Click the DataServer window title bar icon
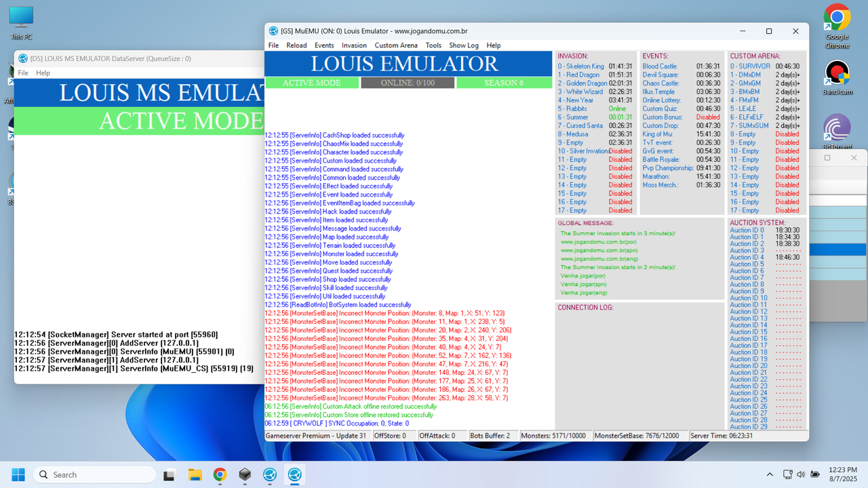The image size is (868, 488). pos(22,58)
